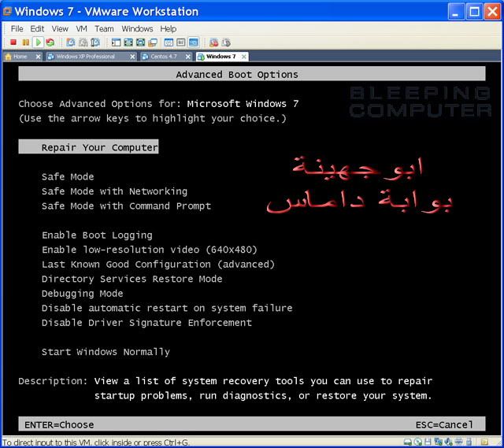Click the printer status bar icon
This screenshot has width=504, height=448.
(x=458, y=442)
